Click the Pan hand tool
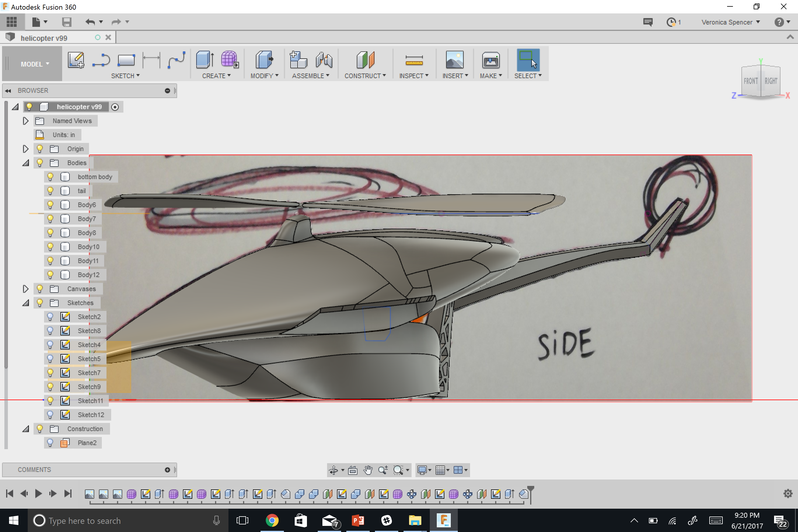The width and height of the screenshot is (798, 532). [x=368, y=470]
